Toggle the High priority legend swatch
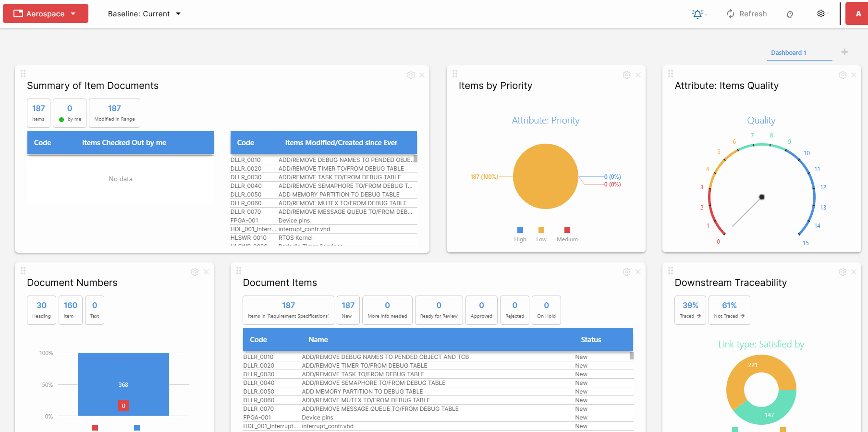Viewport: 868px width, 432px height. [520, 230]
